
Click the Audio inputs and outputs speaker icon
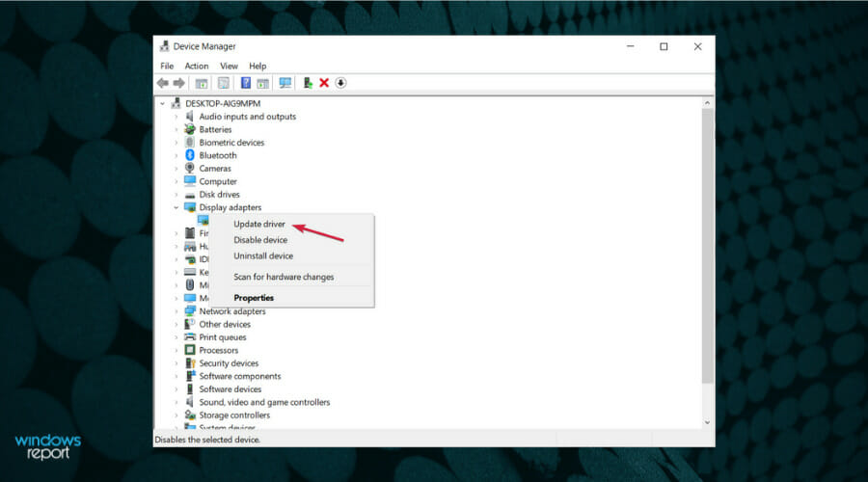[190, 117]
